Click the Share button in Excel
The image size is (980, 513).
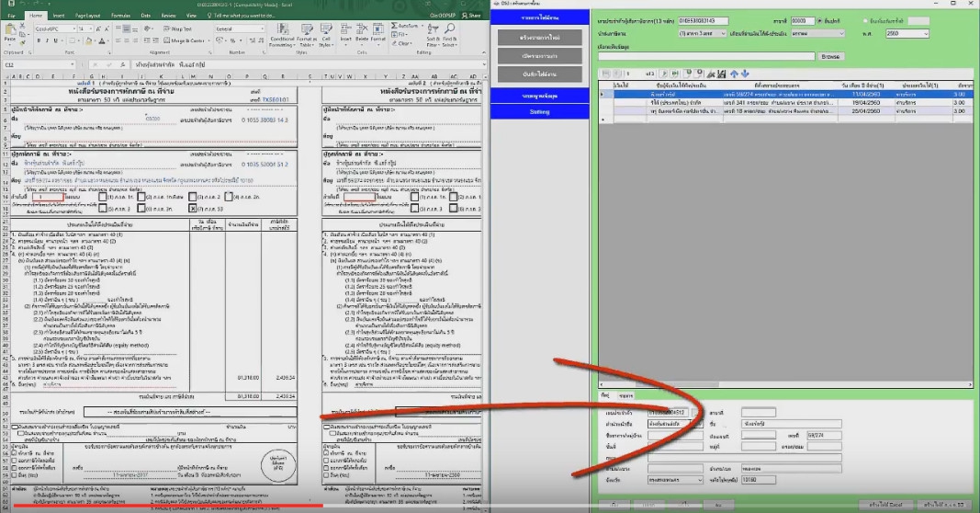[472, 16]
